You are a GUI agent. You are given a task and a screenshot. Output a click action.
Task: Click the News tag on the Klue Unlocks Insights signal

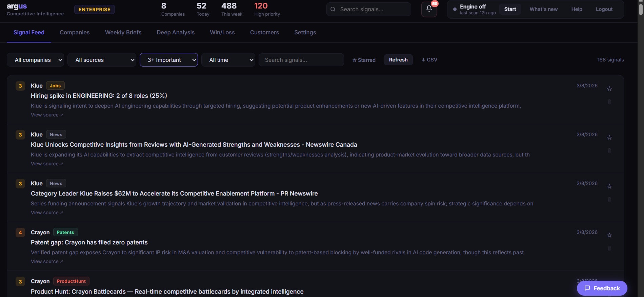pyautogui.click(x=56, y=134)
